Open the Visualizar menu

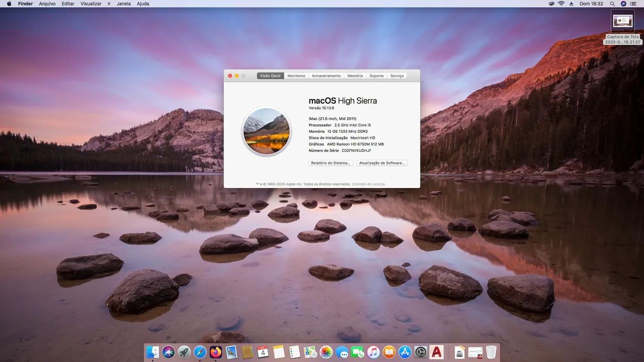91,4
